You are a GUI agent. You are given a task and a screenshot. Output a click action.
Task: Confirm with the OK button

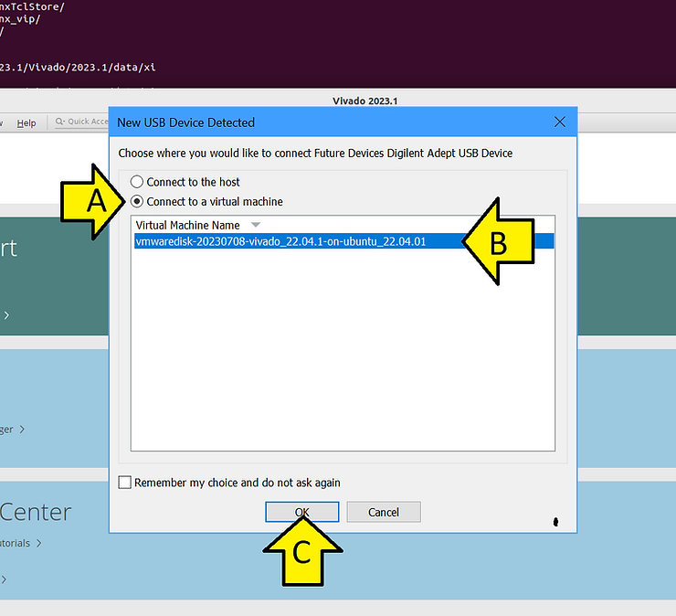pos(301,512)
